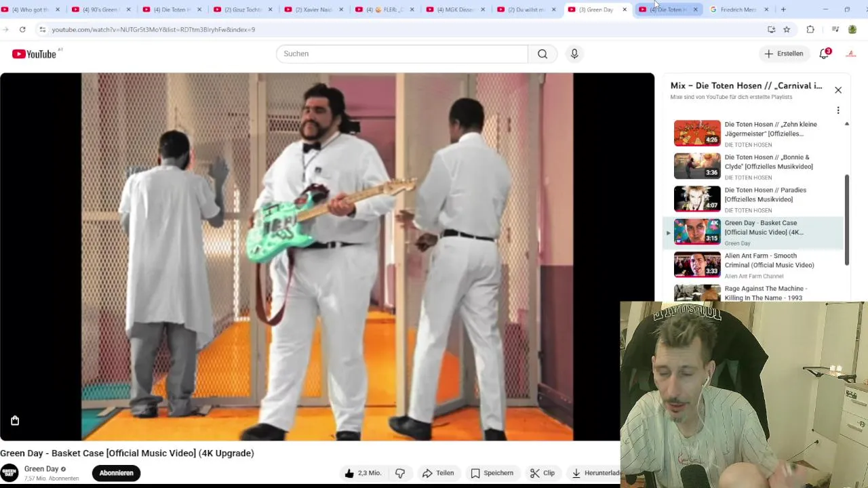Play Paradies playlist thumbnail

[x=697, y=199]
